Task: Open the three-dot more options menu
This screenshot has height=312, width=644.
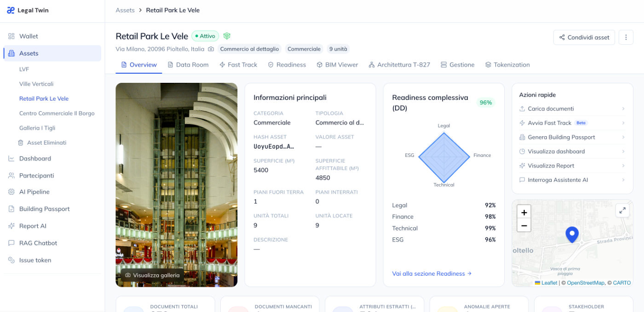Action: point(626,37)
